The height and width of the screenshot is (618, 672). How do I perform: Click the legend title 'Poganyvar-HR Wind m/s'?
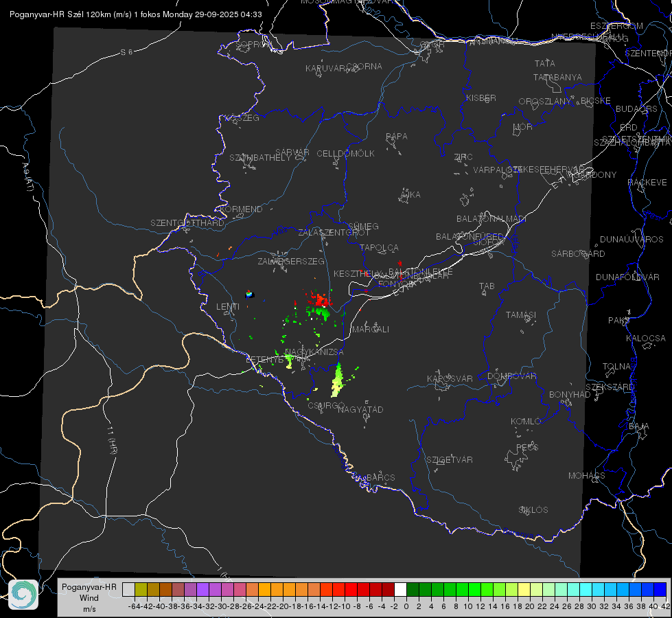(89, 598)
